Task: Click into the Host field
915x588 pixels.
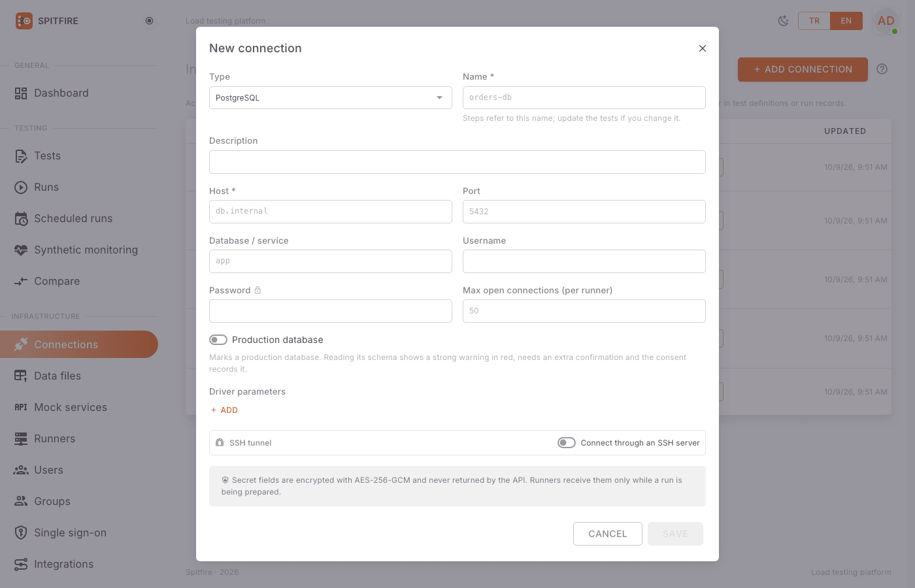Action: coord(331,212)
